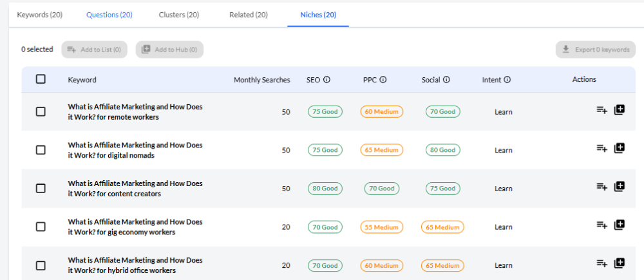
Task: Check the box for remote workers keyword
Action: [41, 112]
